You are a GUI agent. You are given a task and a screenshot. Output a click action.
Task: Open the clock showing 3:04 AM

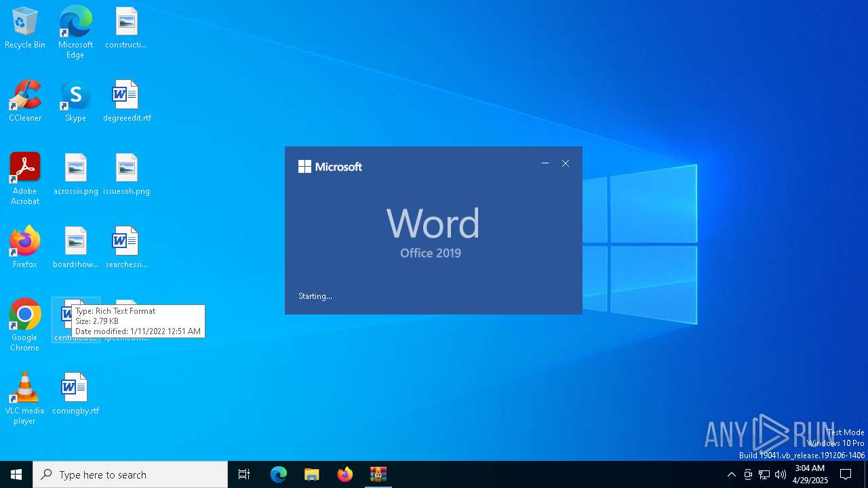tap(810, 474)
